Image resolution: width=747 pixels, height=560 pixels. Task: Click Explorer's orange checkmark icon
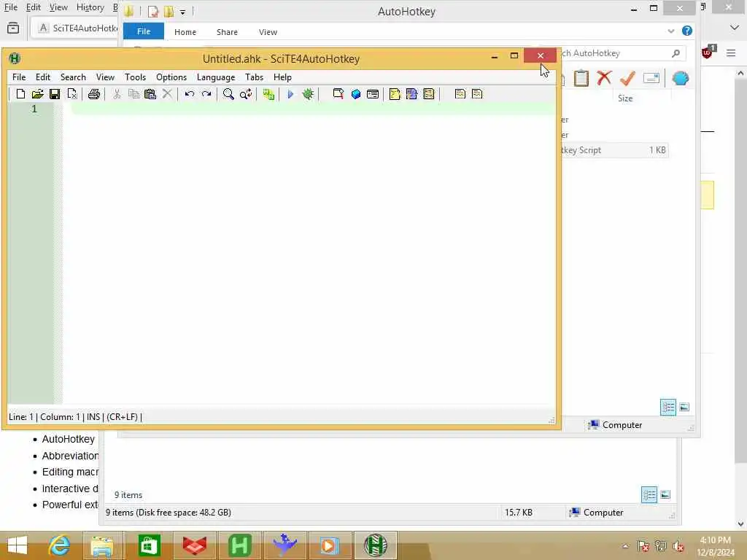[x=627, y=78]
